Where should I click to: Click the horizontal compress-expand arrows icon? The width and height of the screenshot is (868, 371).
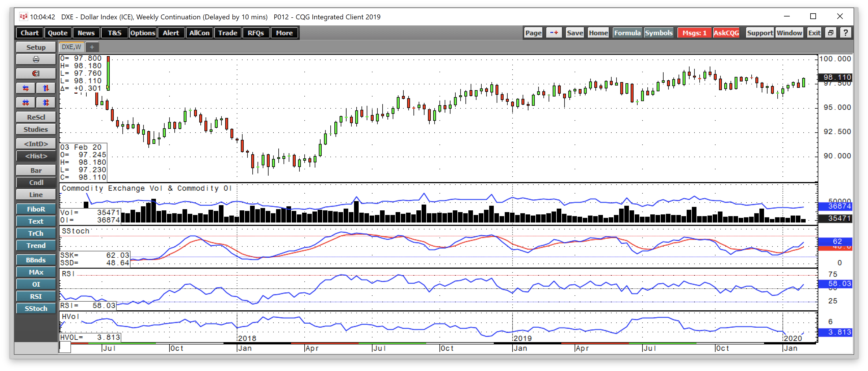pos(26,103)
